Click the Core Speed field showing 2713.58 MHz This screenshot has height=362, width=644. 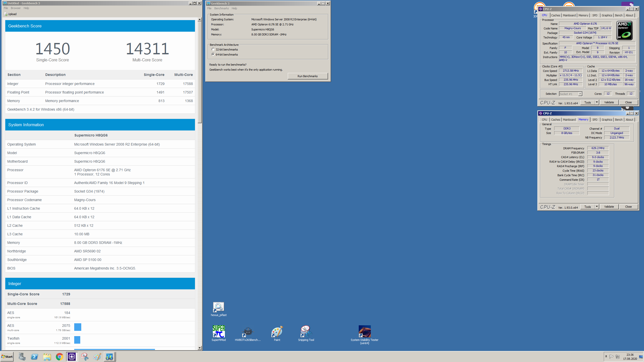(x=571, y=71)
